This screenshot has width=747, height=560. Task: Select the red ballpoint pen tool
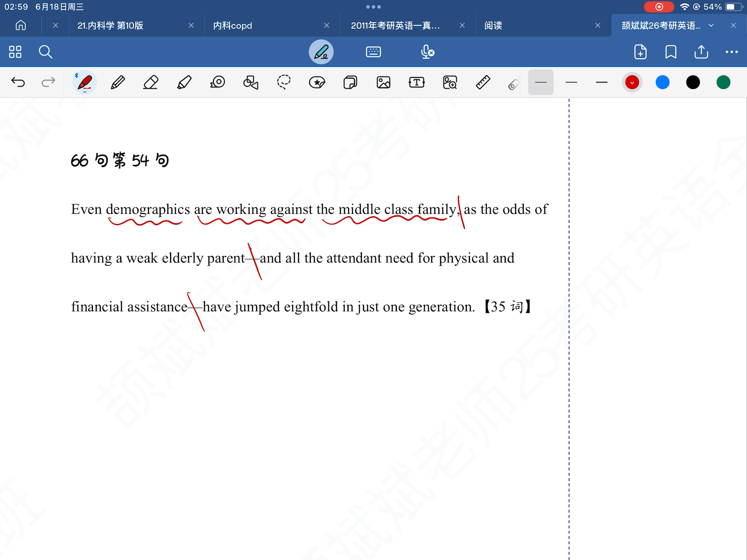click(84, 82)
